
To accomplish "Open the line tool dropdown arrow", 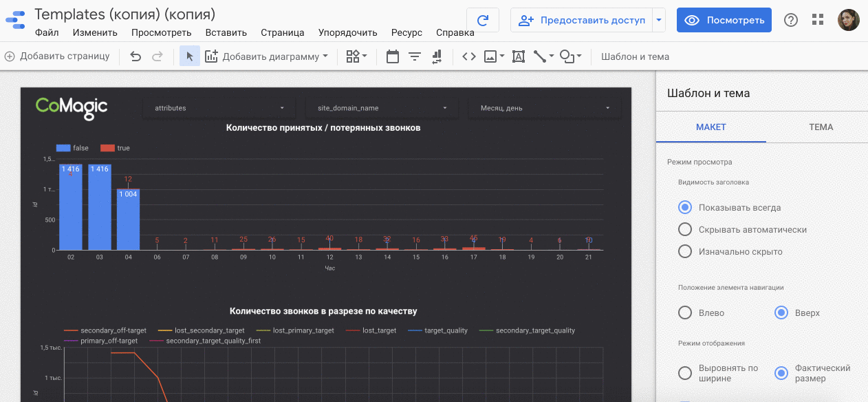I will 552,56.
